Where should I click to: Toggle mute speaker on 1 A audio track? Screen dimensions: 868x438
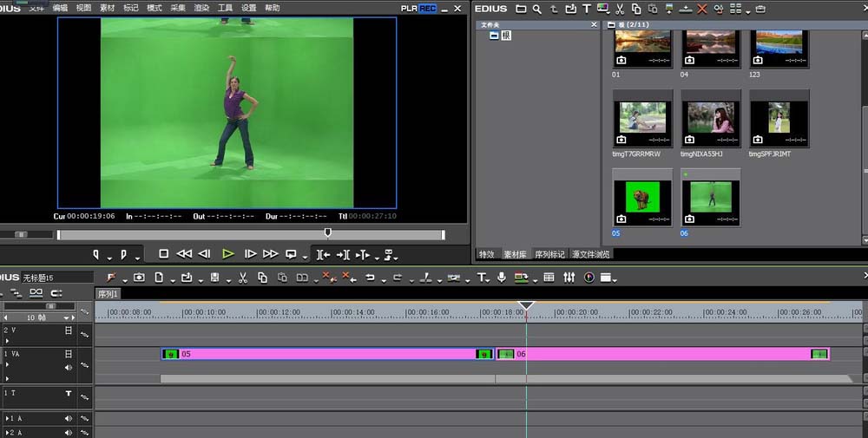(69, 419)
